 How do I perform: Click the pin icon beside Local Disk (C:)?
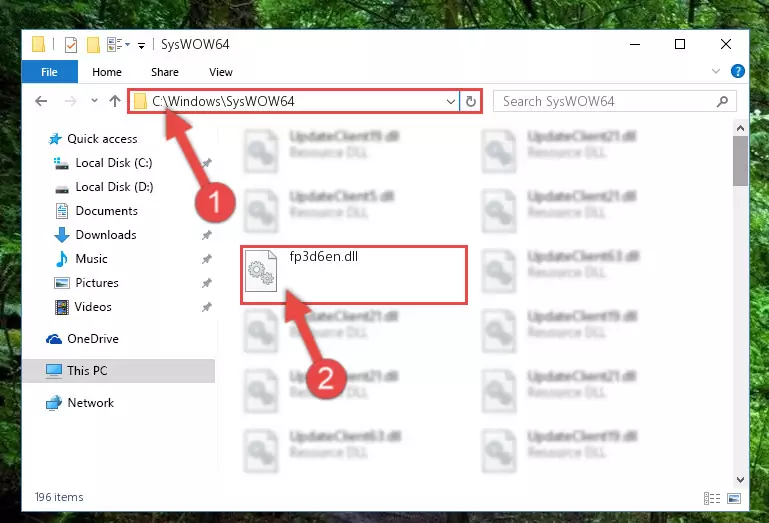click(206, 163)
